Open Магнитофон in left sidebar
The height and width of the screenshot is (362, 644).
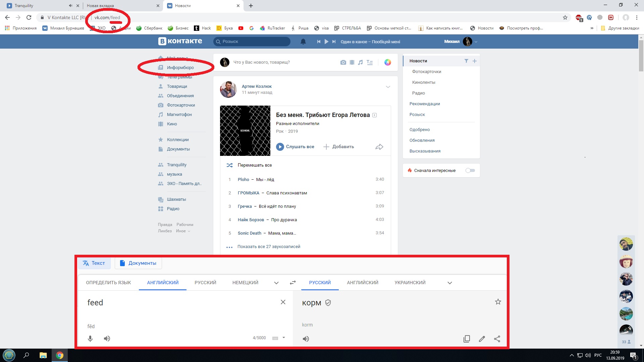point(179,115)
